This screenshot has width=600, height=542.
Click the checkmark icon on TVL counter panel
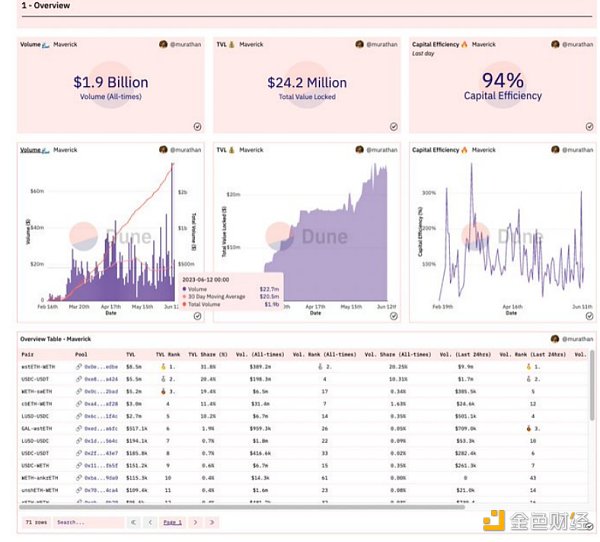tap(394, 126)
